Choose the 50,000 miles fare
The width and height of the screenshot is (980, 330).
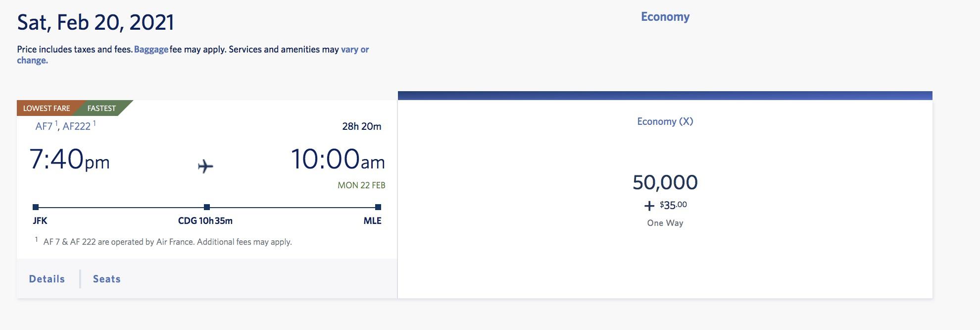coord(665,182)
